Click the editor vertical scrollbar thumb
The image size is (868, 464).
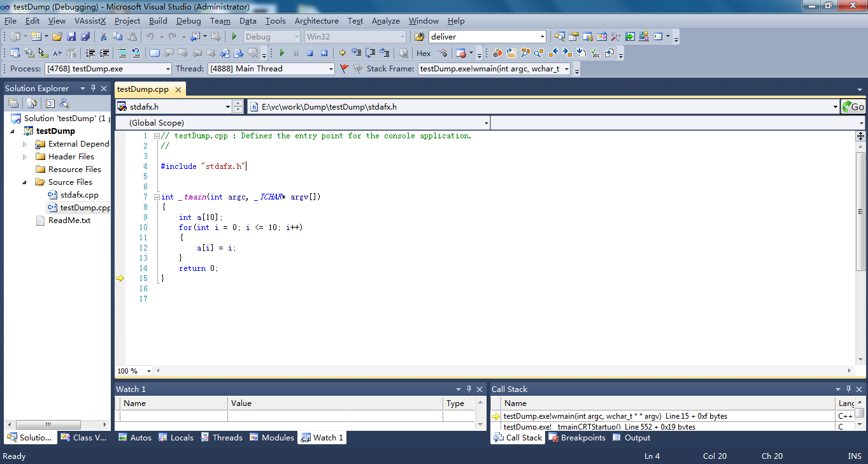coord(860,212)
